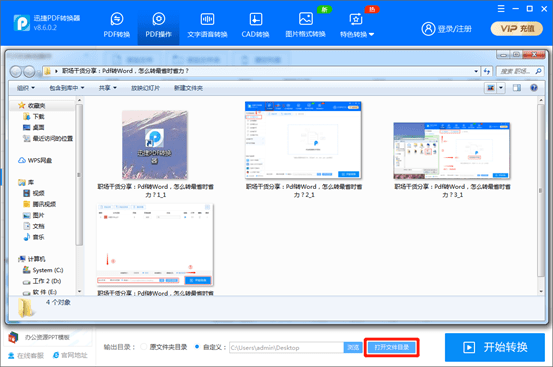Screen dimensions: 553x367
Task: Select 计算机 in navigation pane
Action: [32, 259]
